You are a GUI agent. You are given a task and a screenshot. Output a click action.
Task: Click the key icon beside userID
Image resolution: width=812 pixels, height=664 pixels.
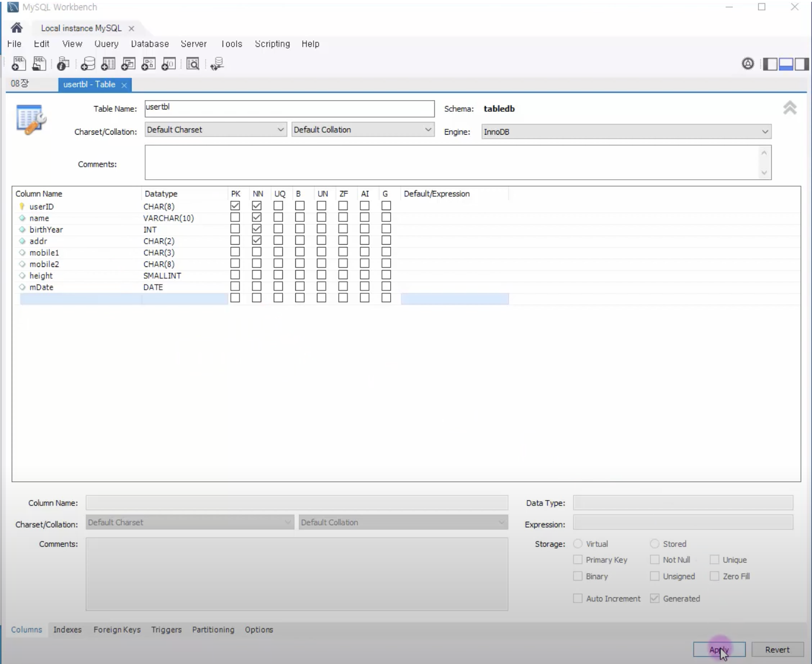(22, 206)
